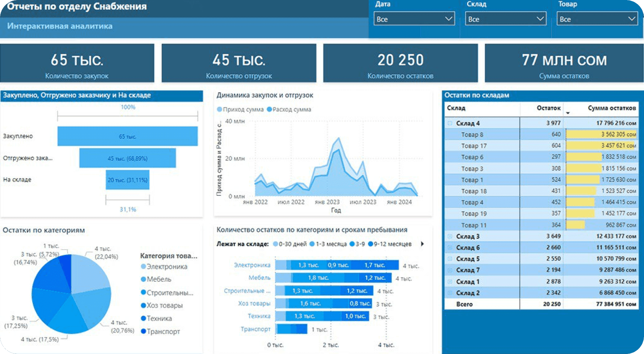Viewport: 644px width, 354px height.
Task: Expand the Склад 6 row
Action: point(450,248)
